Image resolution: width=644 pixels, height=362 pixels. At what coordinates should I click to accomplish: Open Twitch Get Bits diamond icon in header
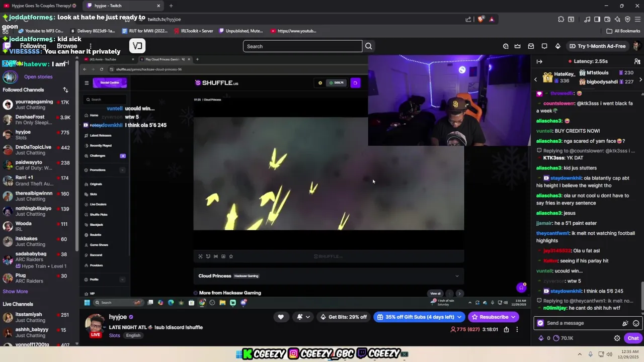pos(557,46)
